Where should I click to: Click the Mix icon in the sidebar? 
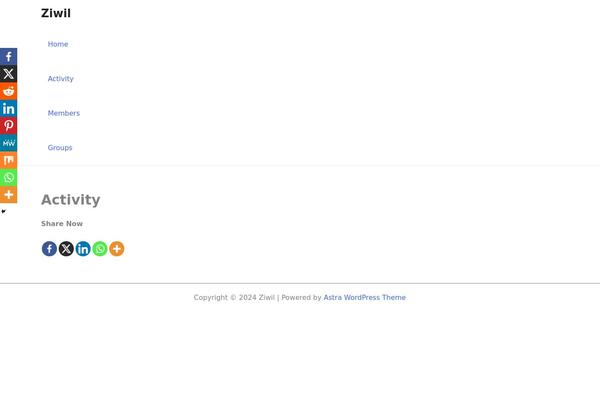(x=8, y=160)
